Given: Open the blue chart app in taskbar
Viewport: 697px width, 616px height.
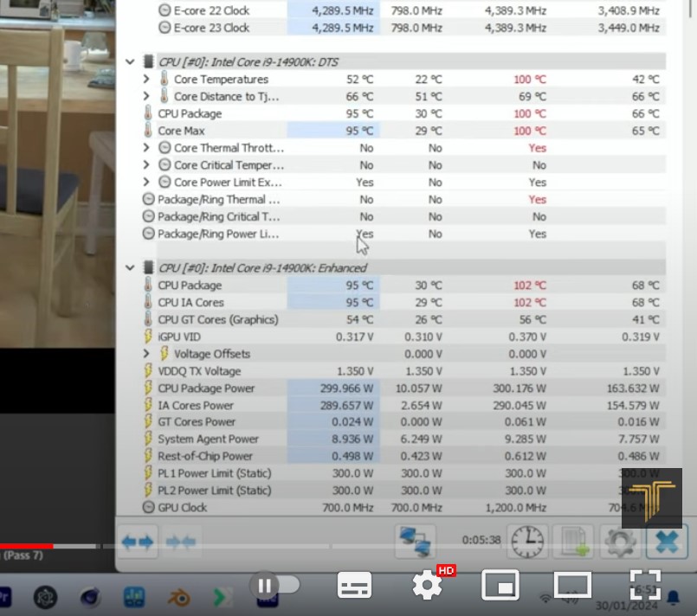Looking at the screenshot, I should 134,597.
